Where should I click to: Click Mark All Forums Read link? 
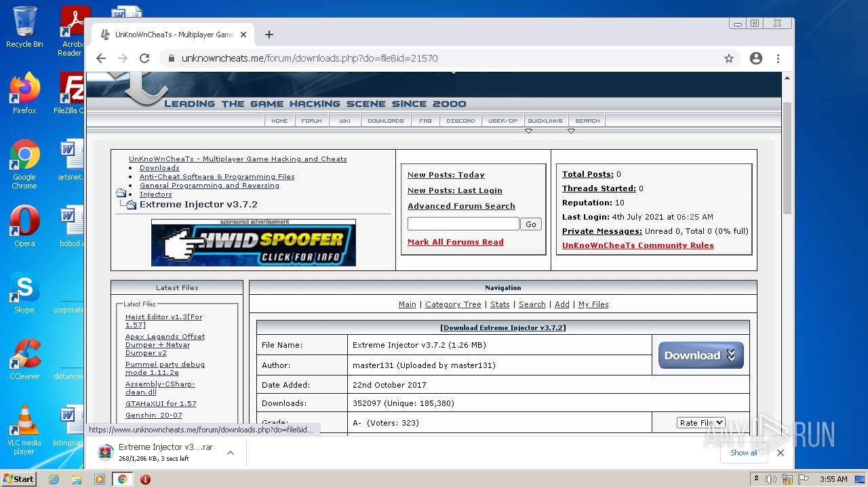[x=456, y=242]
